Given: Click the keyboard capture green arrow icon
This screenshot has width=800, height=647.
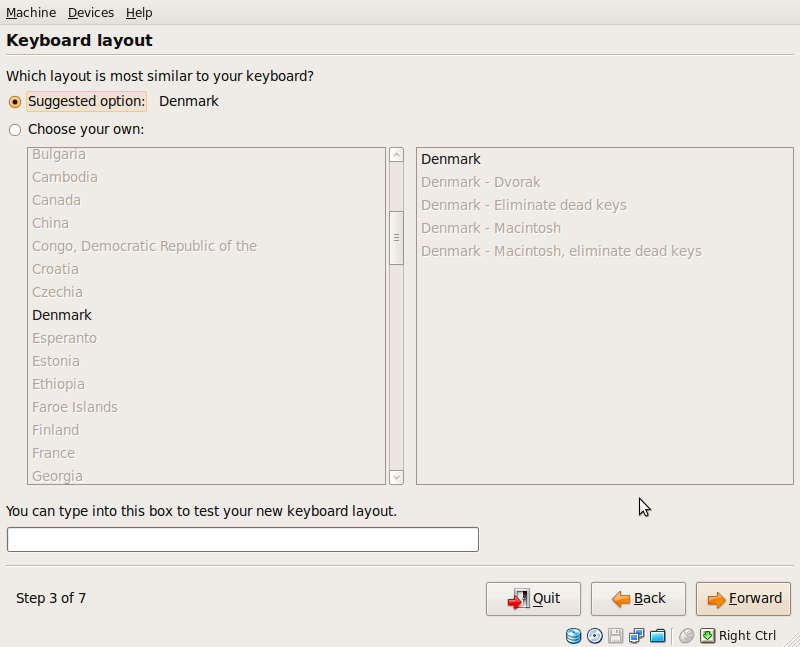Looking at the screenshot, I should pos(707,636).
